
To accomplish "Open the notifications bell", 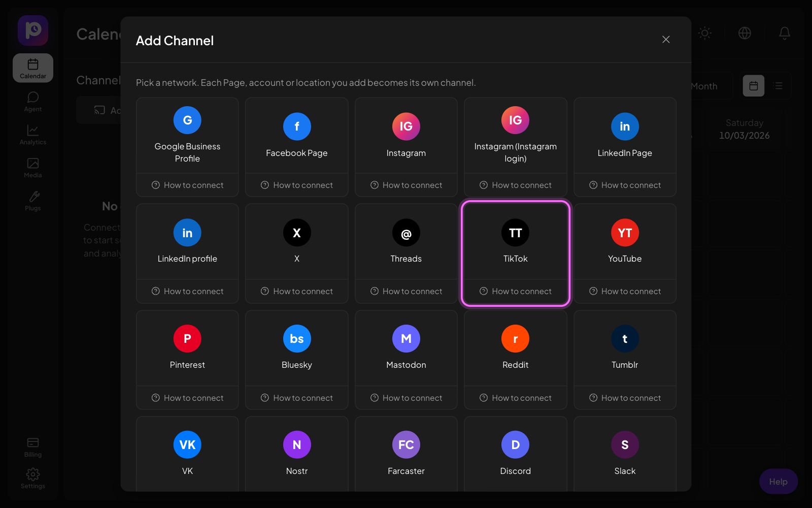I will click(x=784, y=33).
